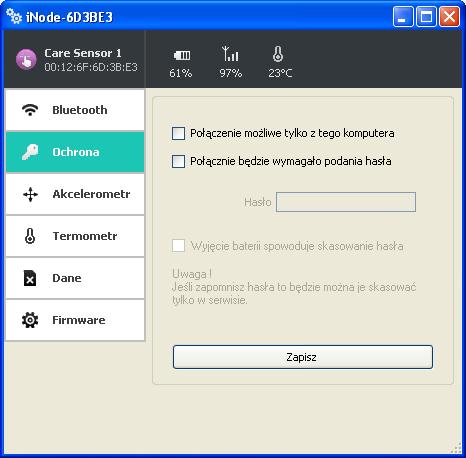466x458 pixels.
Task: Click the Care Sensor purple device icon
Action: (x=26, y=59)
